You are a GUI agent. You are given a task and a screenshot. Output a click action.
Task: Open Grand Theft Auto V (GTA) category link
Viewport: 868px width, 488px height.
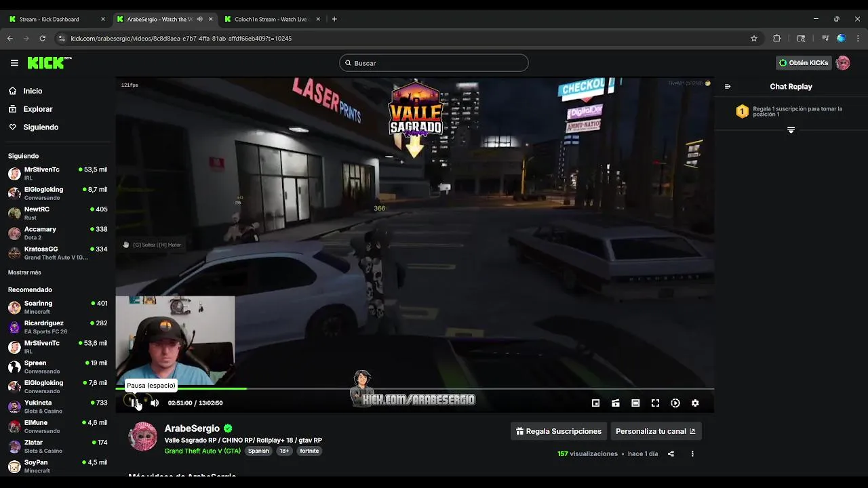(202, 451)
